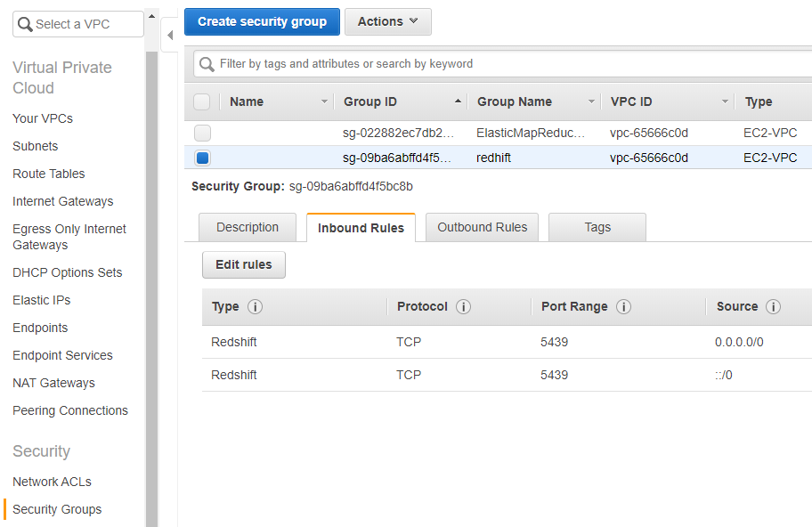812x527 pixels.
Task: Click the Filter by tags search field
Action: [401, 63]
